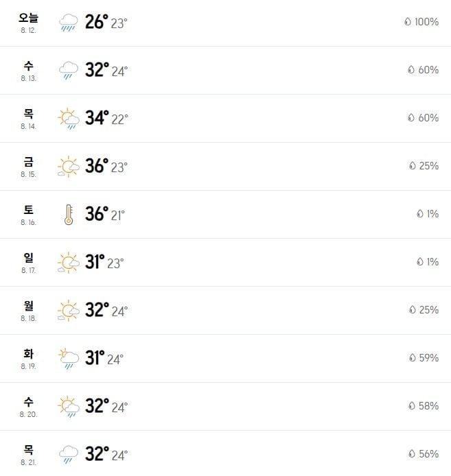The image size is (451, 476).
Task: Click the raindrop icon beside 100%
Action: tap(408, 21)
